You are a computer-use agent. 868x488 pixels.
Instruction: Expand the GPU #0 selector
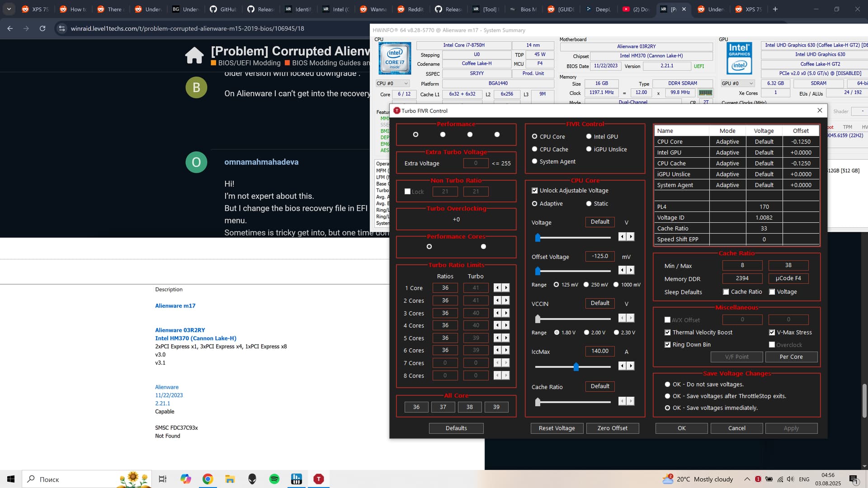coord(738,84)
